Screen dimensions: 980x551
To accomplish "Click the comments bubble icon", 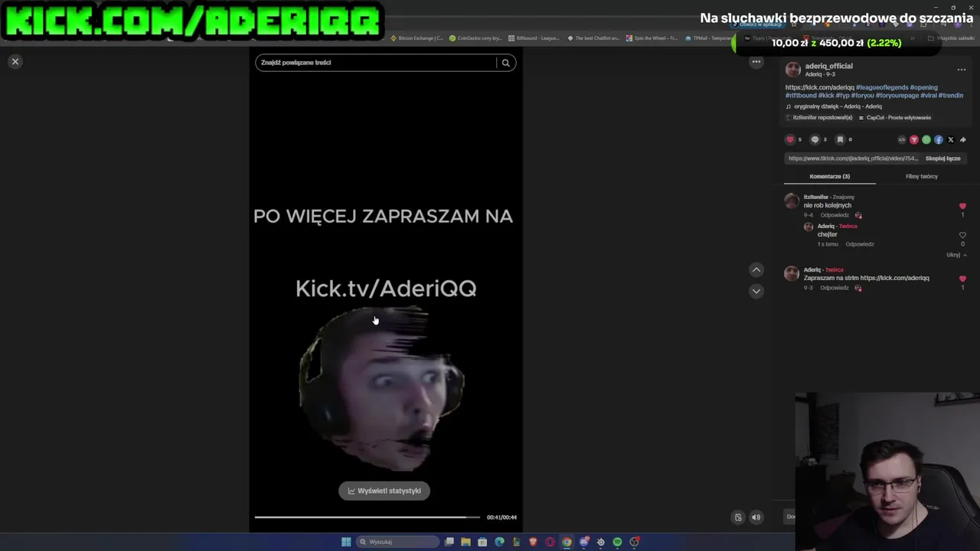I will (x=815, y=139).
